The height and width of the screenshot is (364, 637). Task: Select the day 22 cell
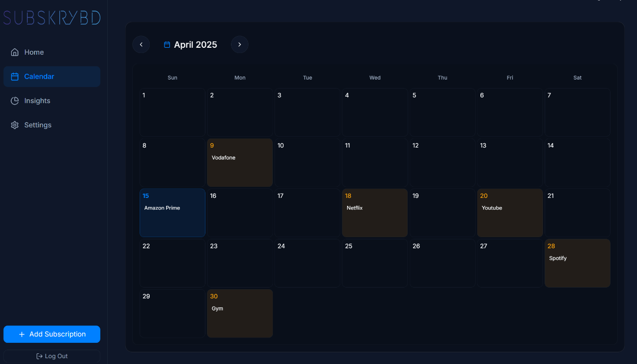pyautogui.click(x=173, y=263)
